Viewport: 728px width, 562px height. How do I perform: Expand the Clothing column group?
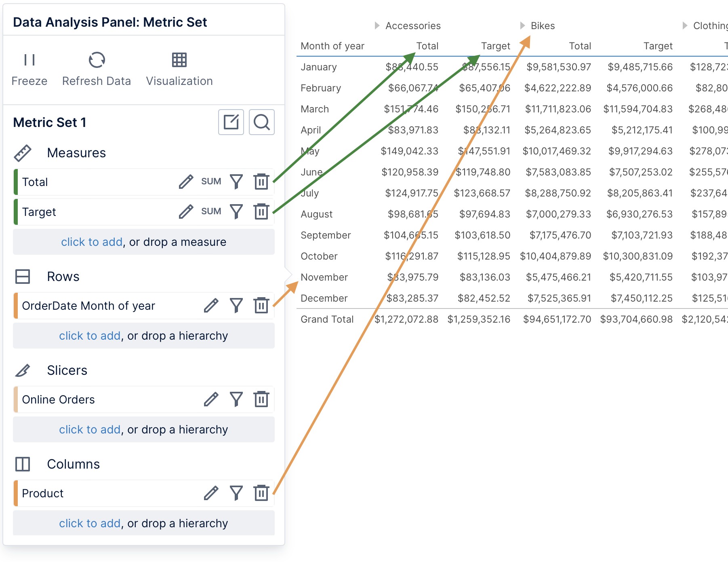click(685, 25)
